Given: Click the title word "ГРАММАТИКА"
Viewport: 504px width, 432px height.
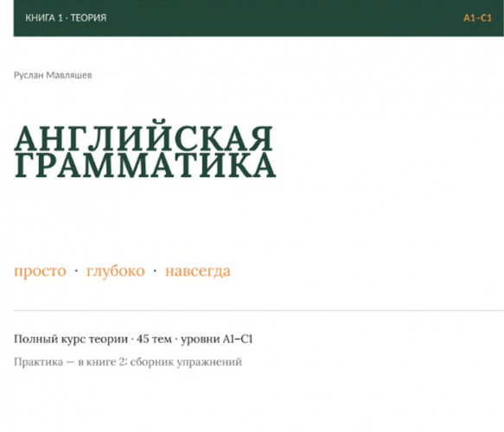Looking at the screenshot, I should pos(145,165).
